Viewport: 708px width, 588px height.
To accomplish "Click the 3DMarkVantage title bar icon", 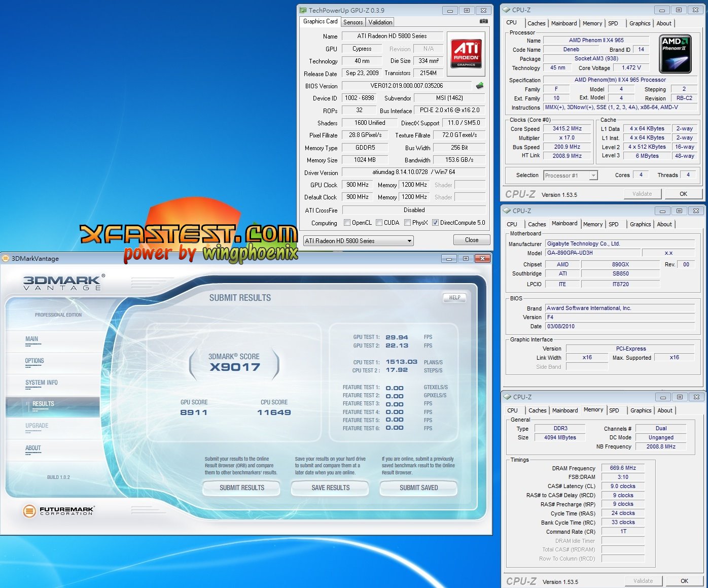I will pos(6,258).
